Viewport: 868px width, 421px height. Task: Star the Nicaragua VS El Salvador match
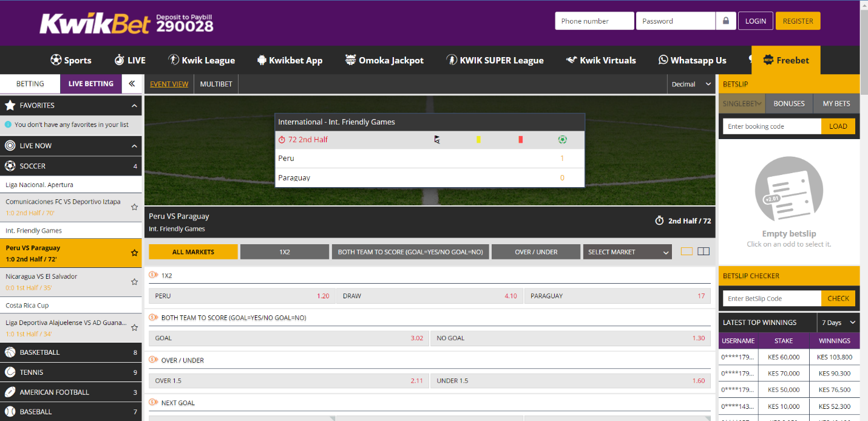134,282
